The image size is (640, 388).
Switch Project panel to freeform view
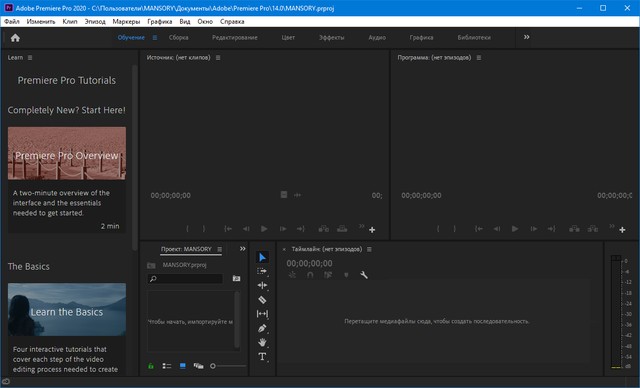pos(198,366)
